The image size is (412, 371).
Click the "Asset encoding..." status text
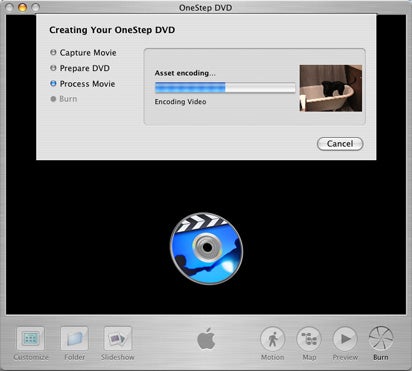coord(185,73)
